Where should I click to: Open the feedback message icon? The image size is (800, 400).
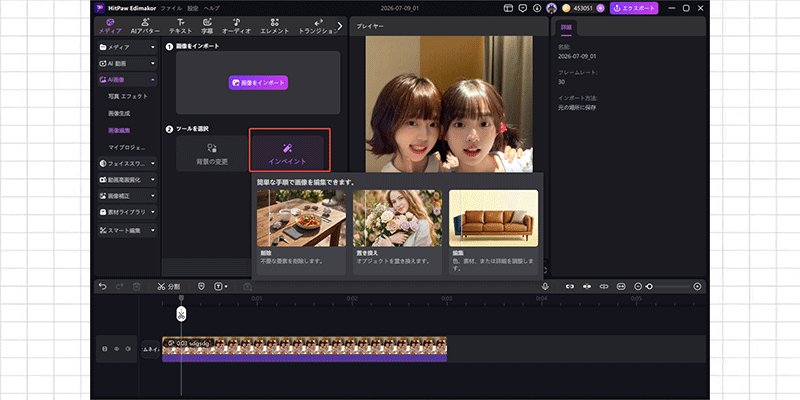point(522,8)
